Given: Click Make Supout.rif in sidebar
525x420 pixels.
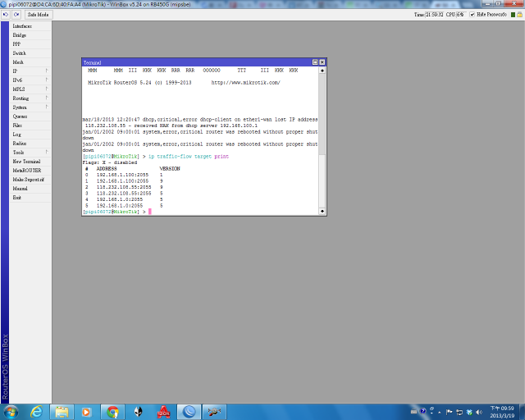Looking at the screenshot, I should pos(30,180).
